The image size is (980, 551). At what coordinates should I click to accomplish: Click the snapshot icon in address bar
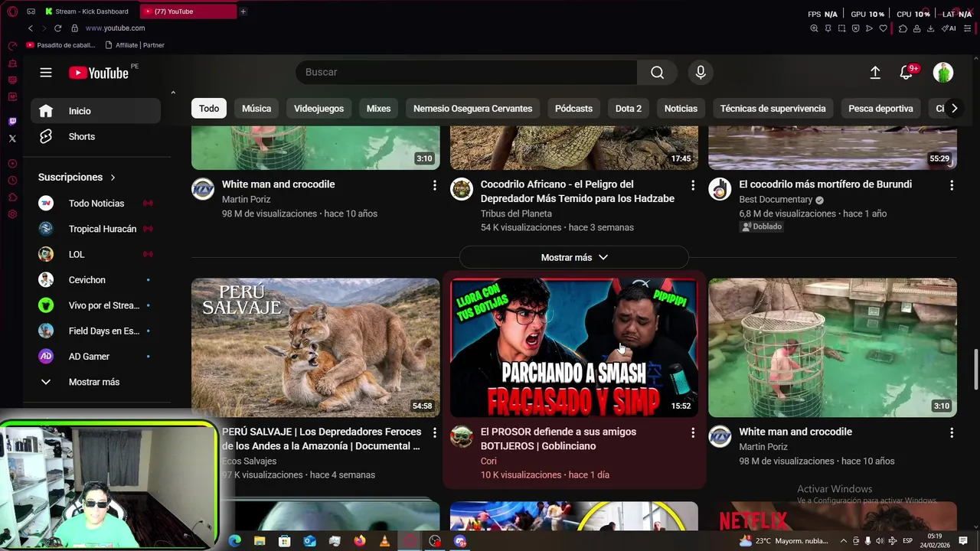tap(841, 28)
